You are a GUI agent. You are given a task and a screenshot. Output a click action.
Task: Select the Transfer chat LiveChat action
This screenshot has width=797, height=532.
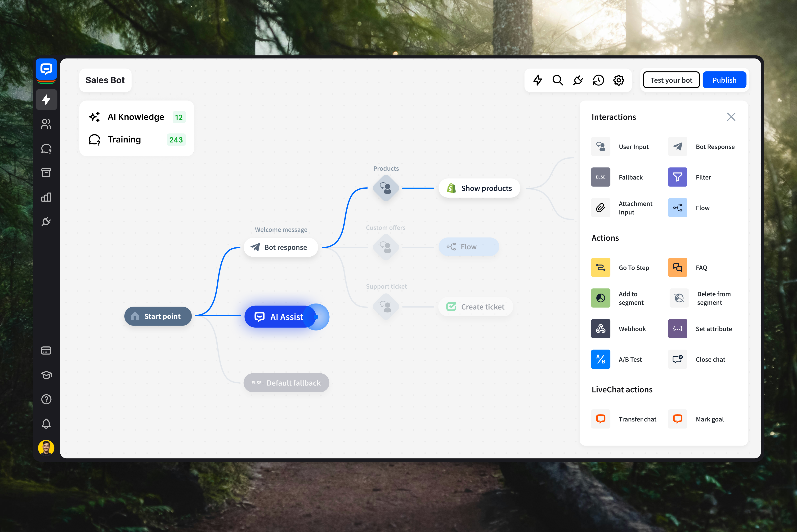click(624, 419)
